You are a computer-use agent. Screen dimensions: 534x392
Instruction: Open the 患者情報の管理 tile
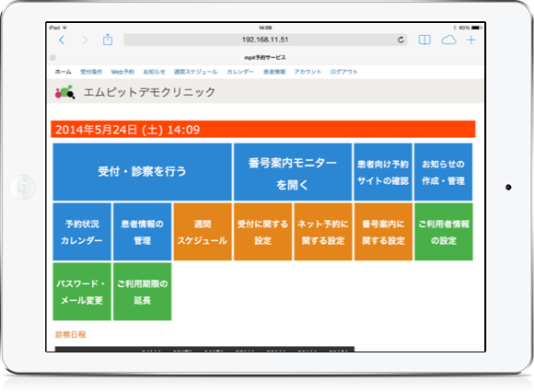tap(142, 232)
